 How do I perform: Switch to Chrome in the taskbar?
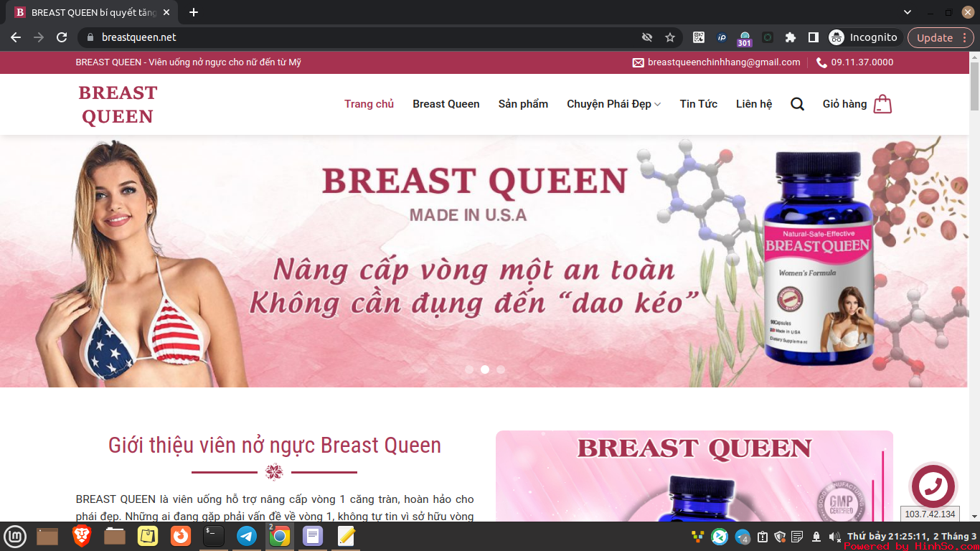pos(280,536)
